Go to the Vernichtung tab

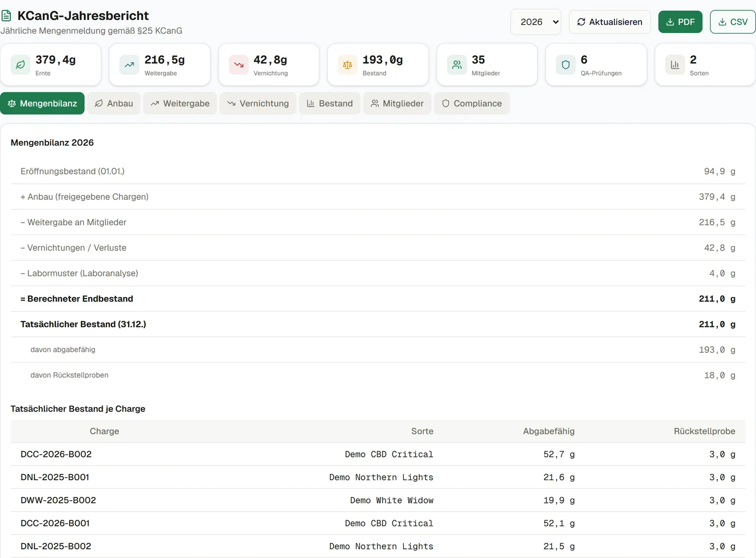coord(258,103)
